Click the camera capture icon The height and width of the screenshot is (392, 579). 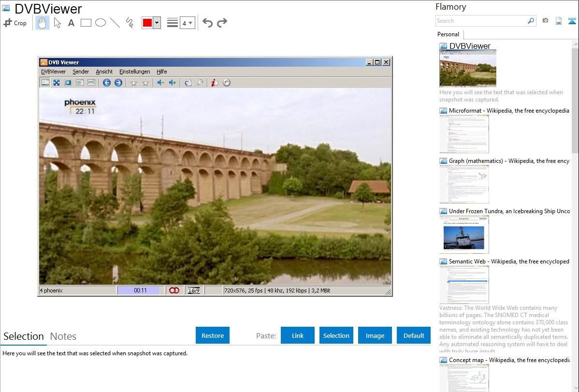click(x=545, y=21)
